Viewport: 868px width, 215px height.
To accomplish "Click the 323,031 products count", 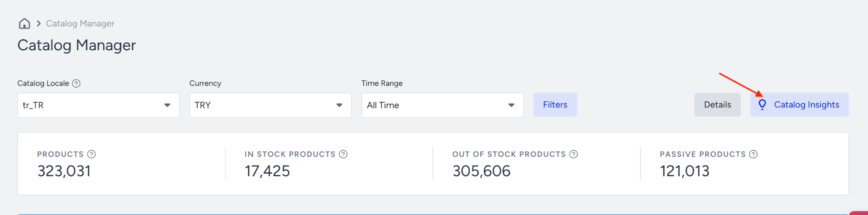I will tap(64, 171).
